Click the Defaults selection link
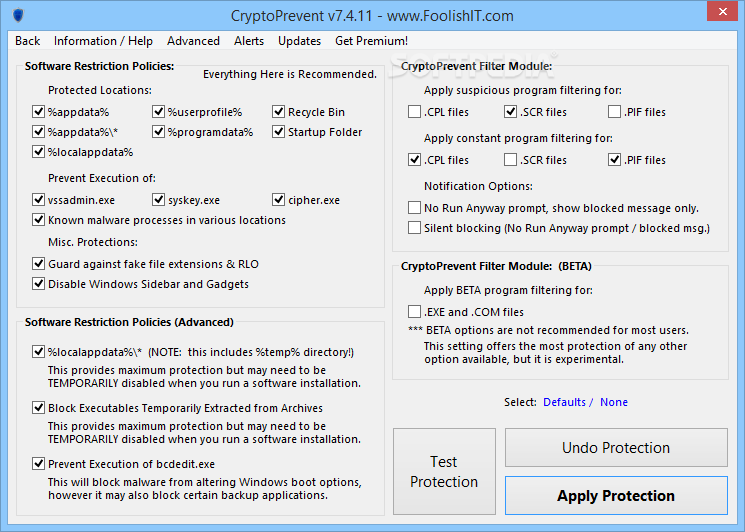Viewport: 745px width, 532px height. tap(564, 402)
